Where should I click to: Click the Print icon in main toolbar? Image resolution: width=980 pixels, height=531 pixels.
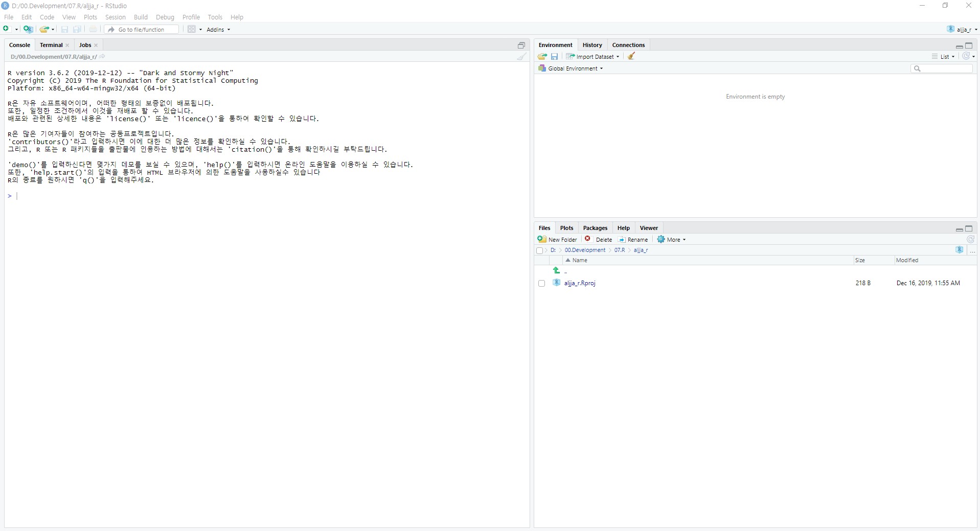93,30
